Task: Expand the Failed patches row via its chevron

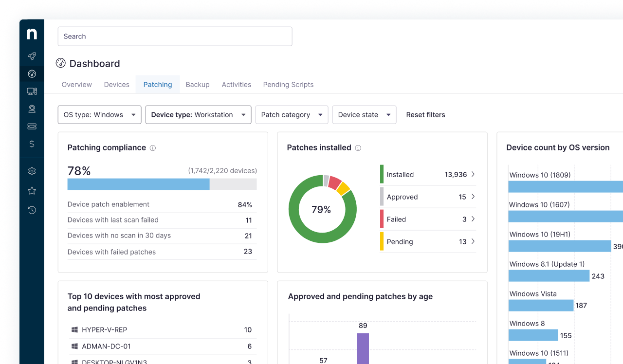Action: tap(473, 219)
